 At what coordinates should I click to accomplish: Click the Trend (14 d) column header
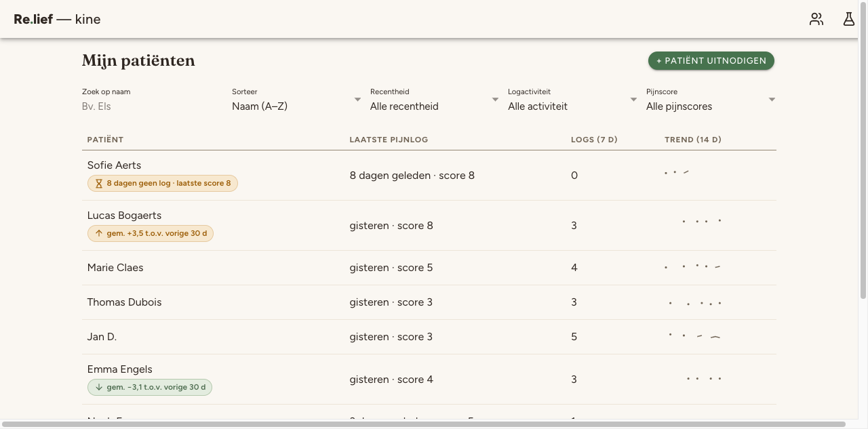pyautogui.click(x=693, y=140)
